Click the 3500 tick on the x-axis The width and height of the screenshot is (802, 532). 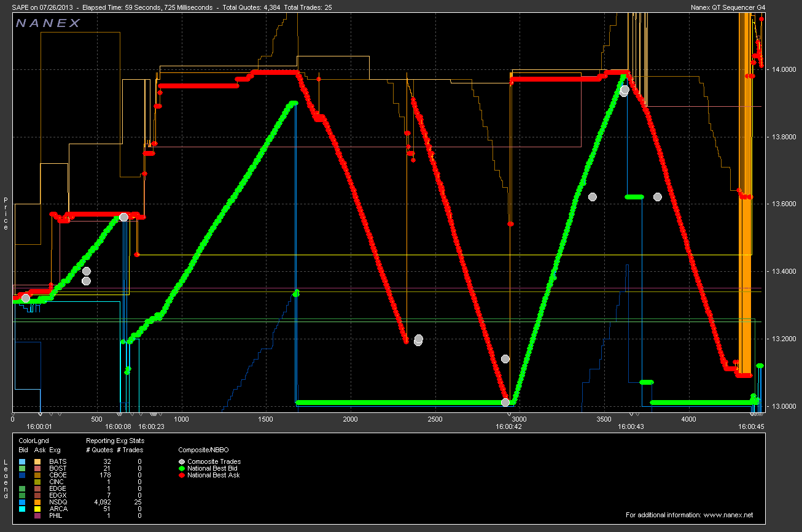click(x=604, y=419)
